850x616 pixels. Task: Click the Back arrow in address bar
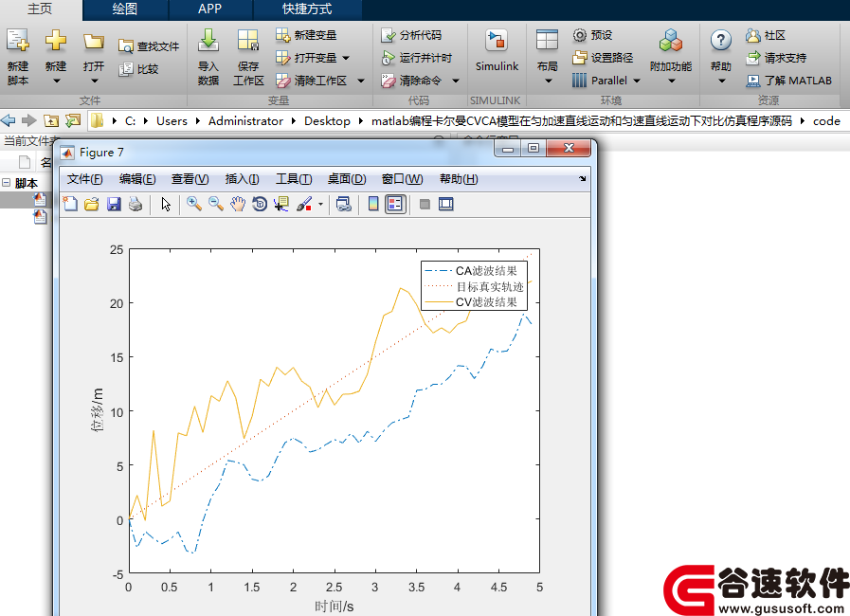click(x=9, y=120)
